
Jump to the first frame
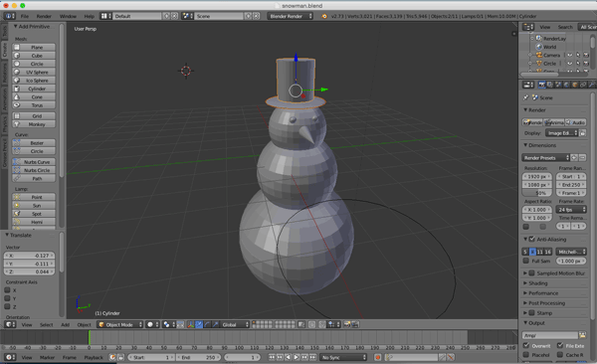point(272,357)
